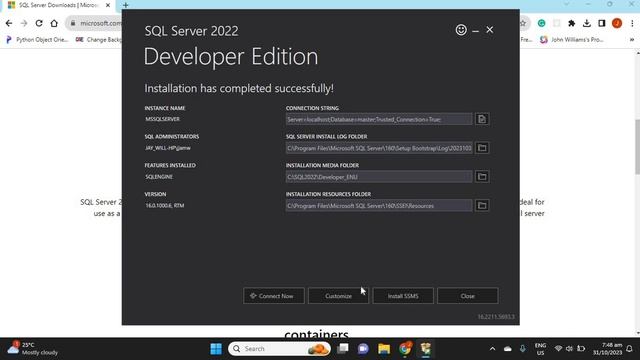Open Change Backg... bookmark
The height and width of the screenshot is (360, 640).
click(98, 40)
